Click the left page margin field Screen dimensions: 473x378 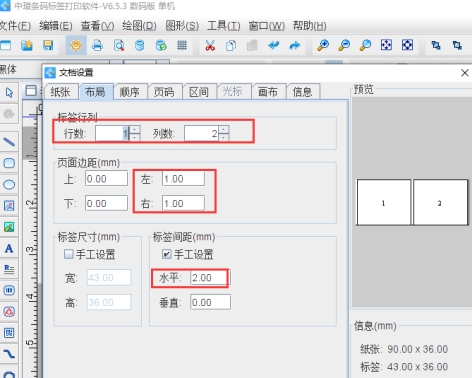click(x=183, y=179)
